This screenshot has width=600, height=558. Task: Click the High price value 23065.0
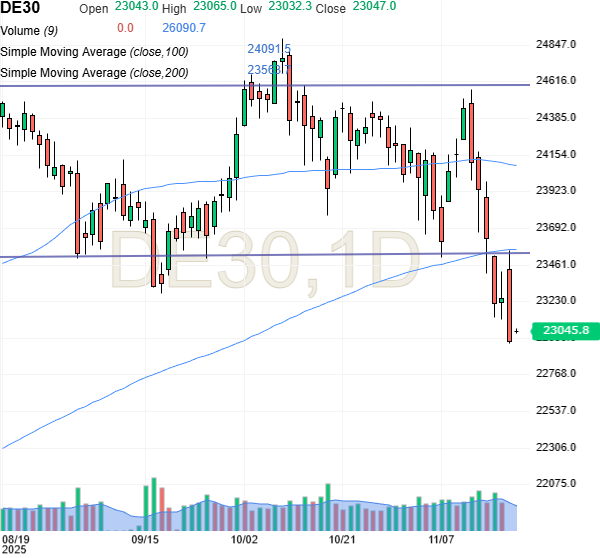click(216, 6)
